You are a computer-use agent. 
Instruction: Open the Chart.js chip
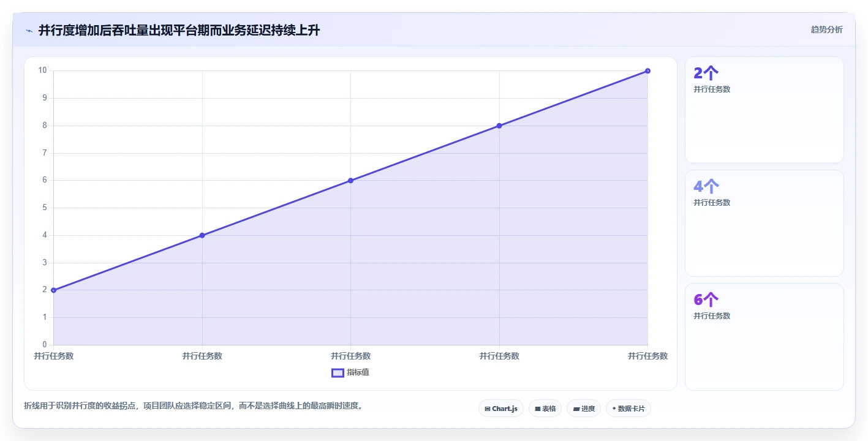(x=501, y=409)
